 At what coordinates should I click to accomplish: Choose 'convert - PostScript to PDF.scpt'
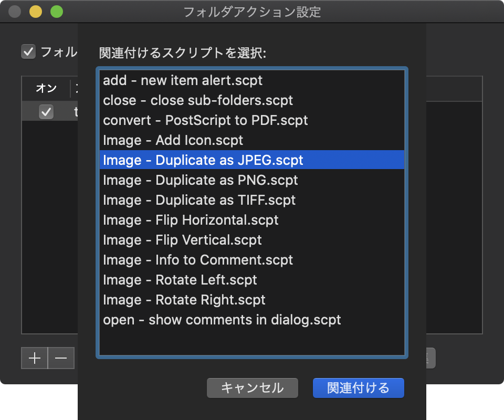click(205, 120)
